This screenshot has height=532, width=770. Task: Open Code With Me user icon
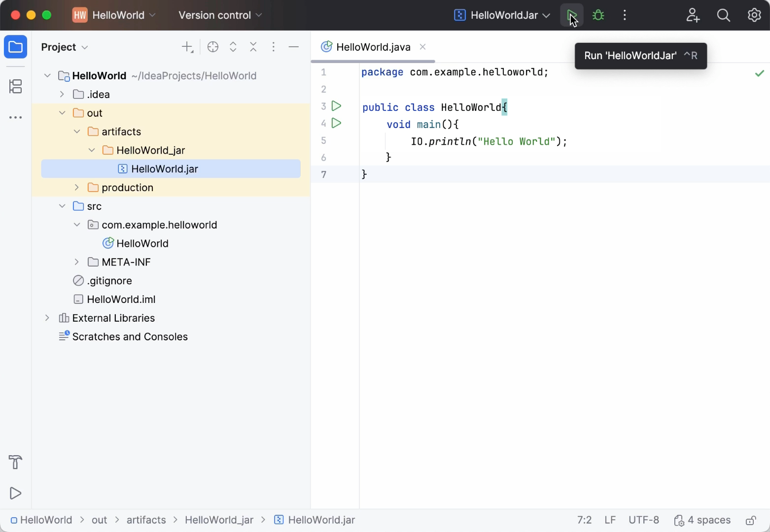pyautogui.click(x=693, y=15)
